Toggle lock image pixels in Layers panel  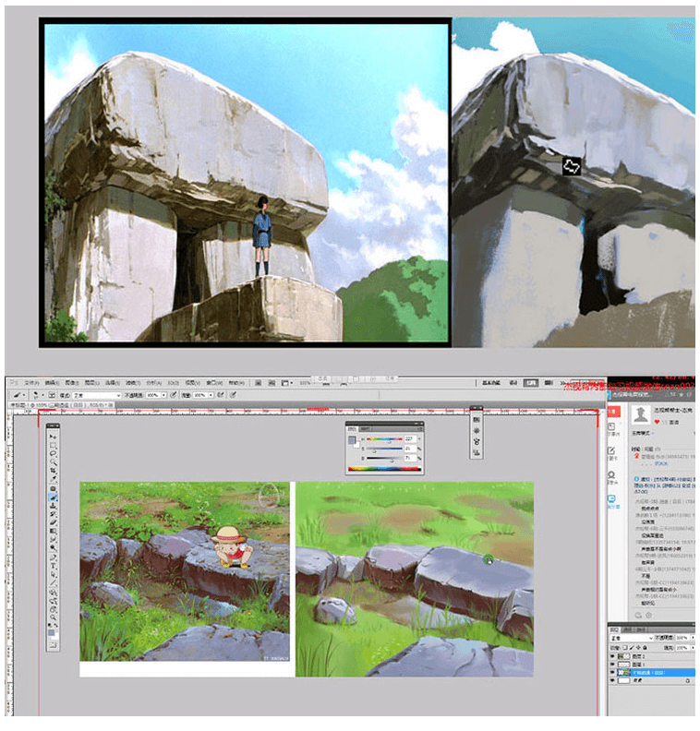(632, 648)
